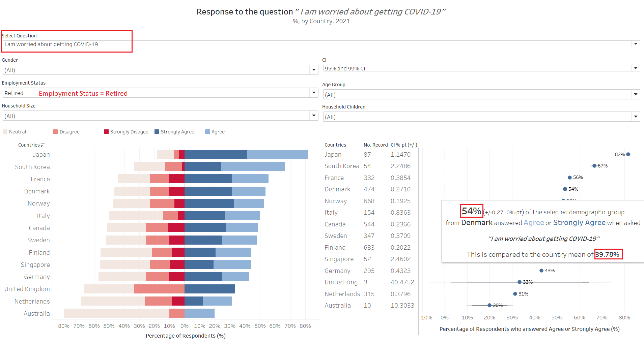644x344 pixels.
Task: Click Australia's 20% data point
Action: (489, 305)
